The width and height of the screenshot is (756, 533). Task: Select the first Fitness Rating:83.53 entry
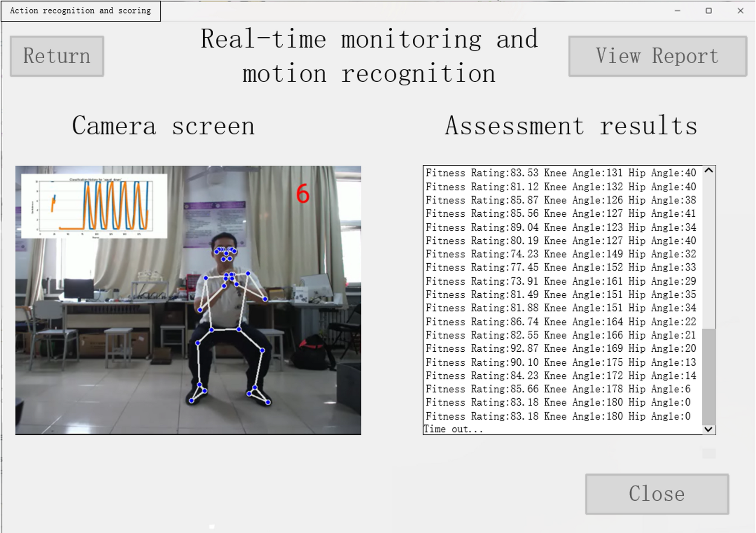[561, 173]
